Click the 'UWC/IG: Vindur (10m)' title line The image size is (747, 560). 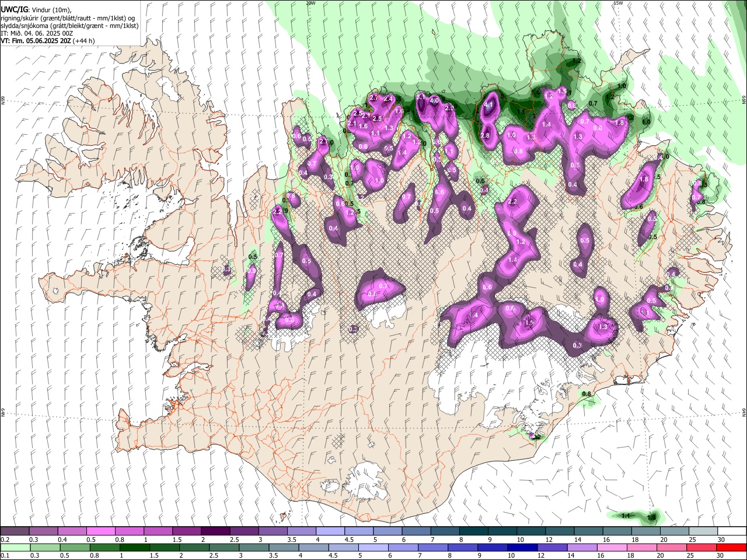pyautogui.click(x=36, y=10)
